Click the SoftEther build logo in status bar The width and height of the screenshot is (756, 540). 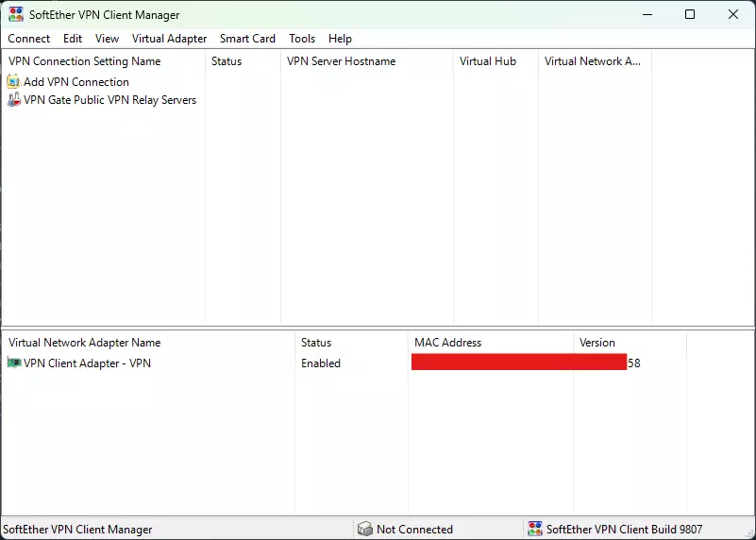pyautogui.click(x=535, y=529)
